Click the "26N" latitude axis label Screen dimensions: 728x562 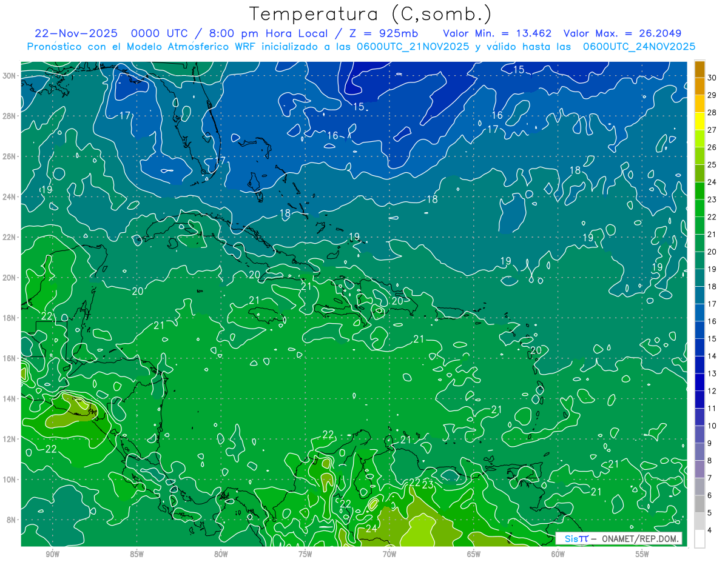10,156
